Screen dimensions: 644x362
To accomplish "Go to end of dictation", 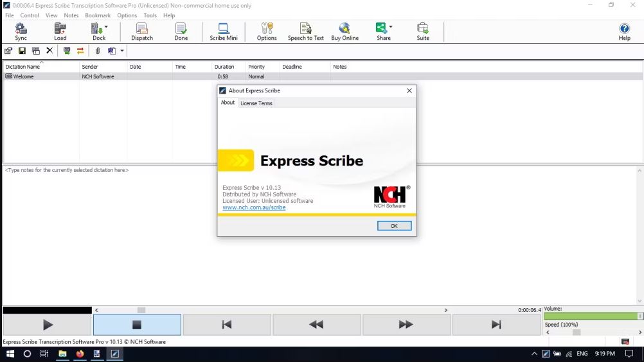I will (496, 325).
